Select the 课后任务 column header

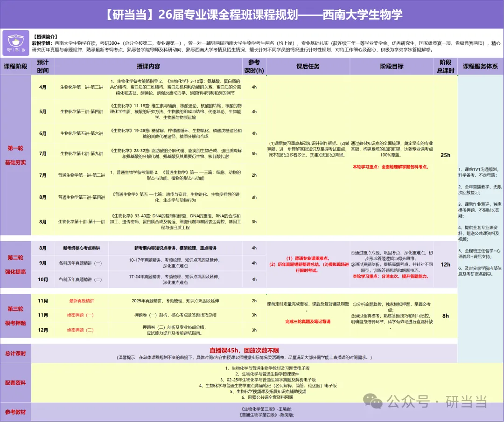pos(308,67)
